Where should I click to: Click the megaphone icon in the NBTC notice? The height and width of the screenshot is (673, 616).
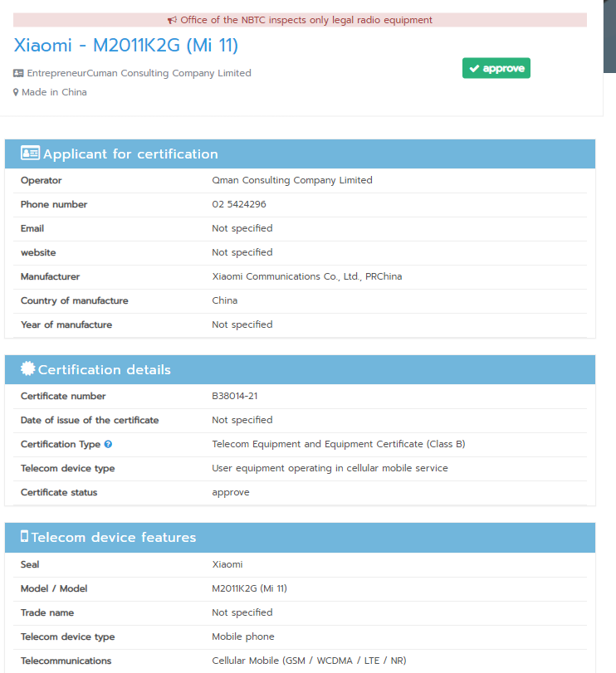tap(172, 20)
